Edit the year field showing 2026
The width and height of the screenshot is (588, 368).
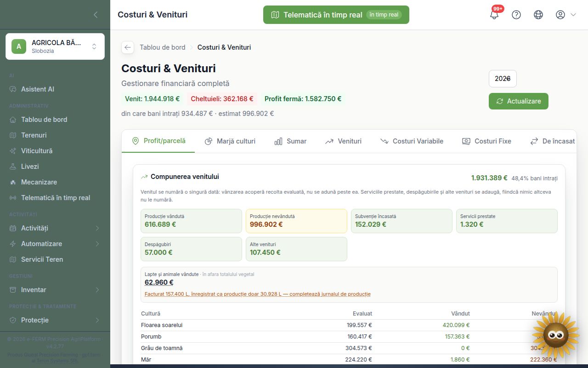[x=503, y=79]
